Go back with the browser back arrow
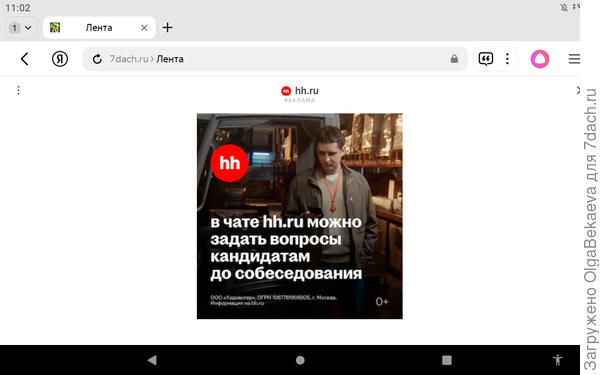600x375 pixels. (x=25, y=59)
